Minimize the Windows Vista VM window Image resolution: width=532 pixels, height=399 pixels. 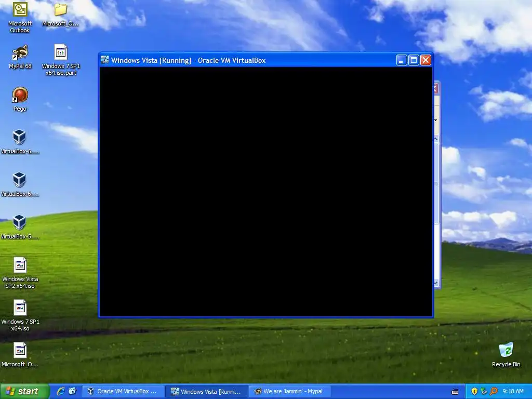point(402,60)
